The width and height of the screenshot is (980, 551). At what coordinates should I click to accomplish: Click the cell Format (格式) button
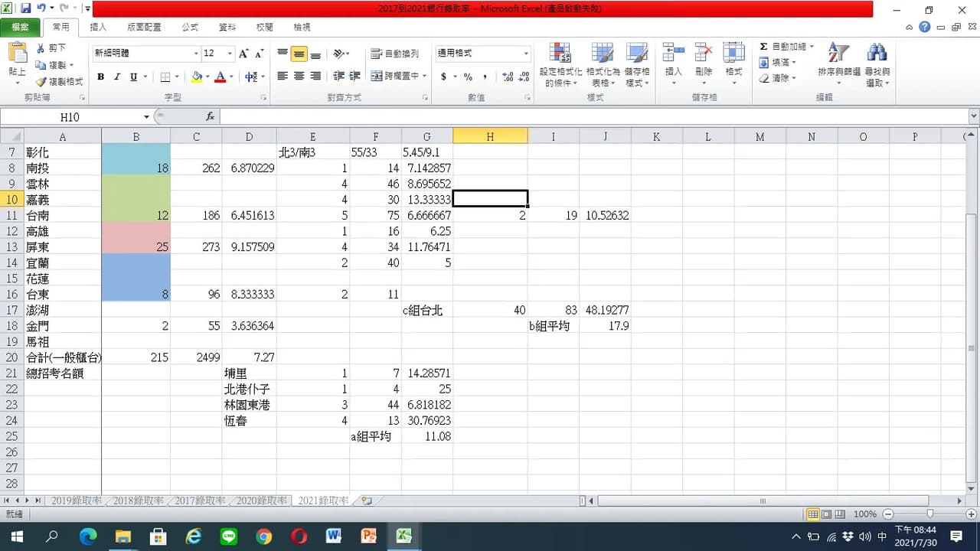coord(733,64)
